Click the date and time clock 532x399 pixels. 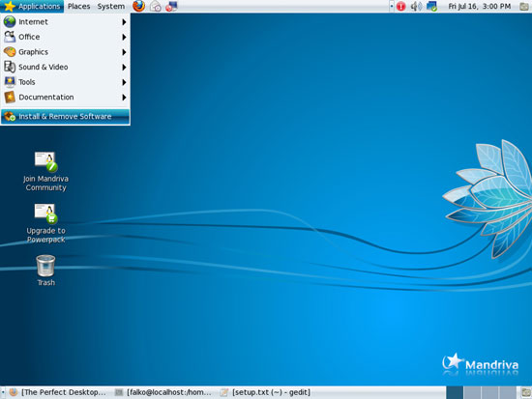click(x=480, y=6)
